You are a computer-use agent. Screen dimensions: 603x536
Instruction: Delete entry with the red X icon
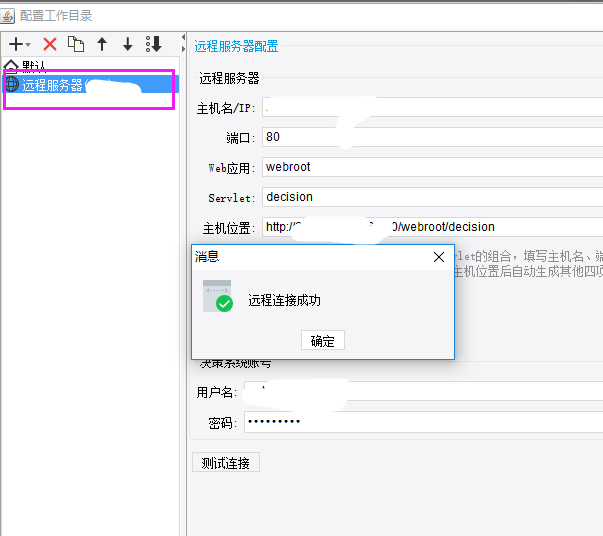coord(50,44)
